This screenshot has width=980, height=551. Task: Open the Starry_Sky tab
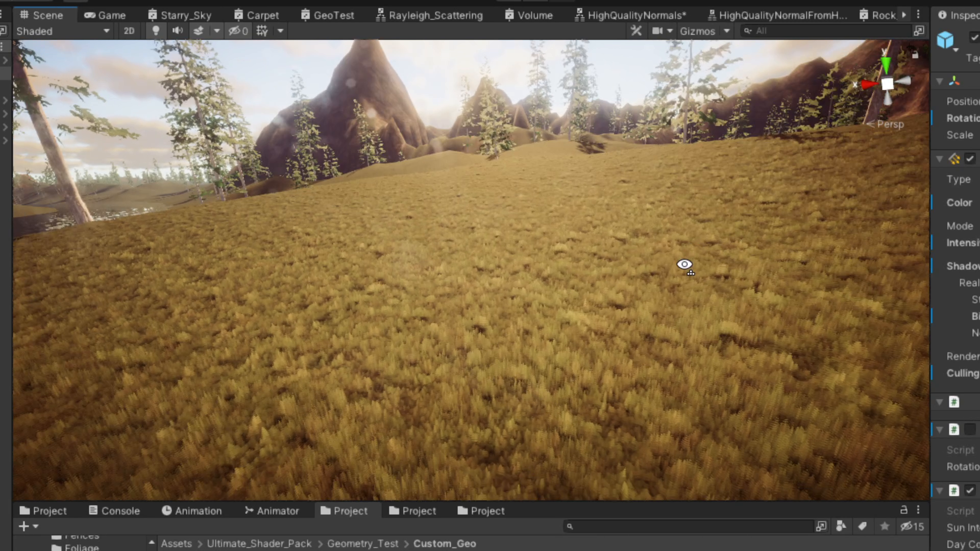pos(179,15)
